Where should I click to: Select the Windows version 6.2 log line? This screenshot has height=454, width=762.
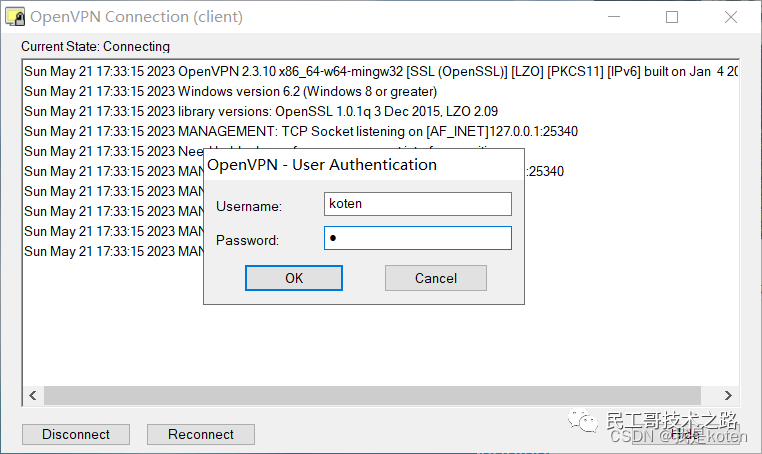[x=230, y=92]
